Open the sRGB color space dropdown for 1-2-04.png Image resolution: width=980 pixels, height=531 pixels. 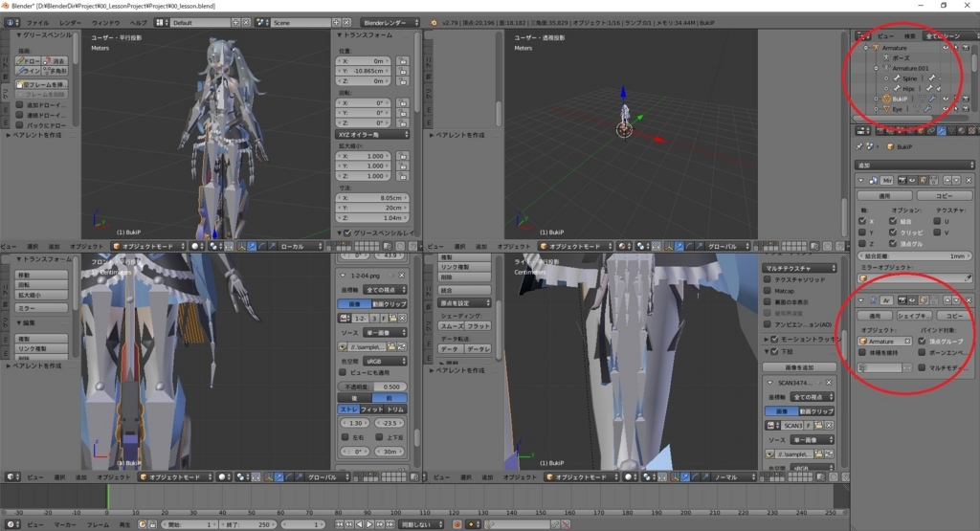coord(384,361)
